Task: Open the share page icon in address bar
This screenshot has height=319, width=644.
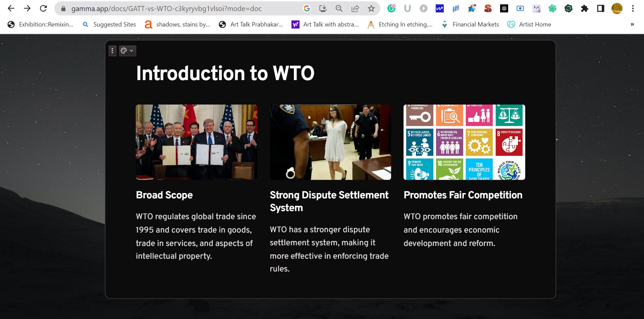Action: click(x=355, y=8)
